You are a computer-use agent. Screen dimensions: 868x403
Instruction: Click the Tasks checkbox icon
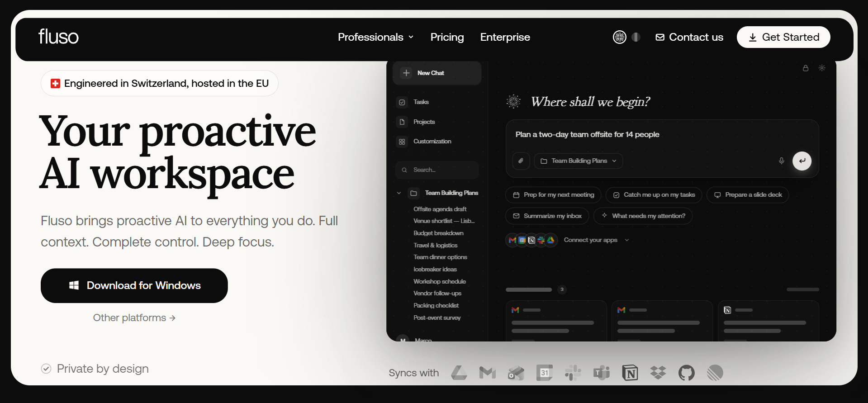(402, 102)
